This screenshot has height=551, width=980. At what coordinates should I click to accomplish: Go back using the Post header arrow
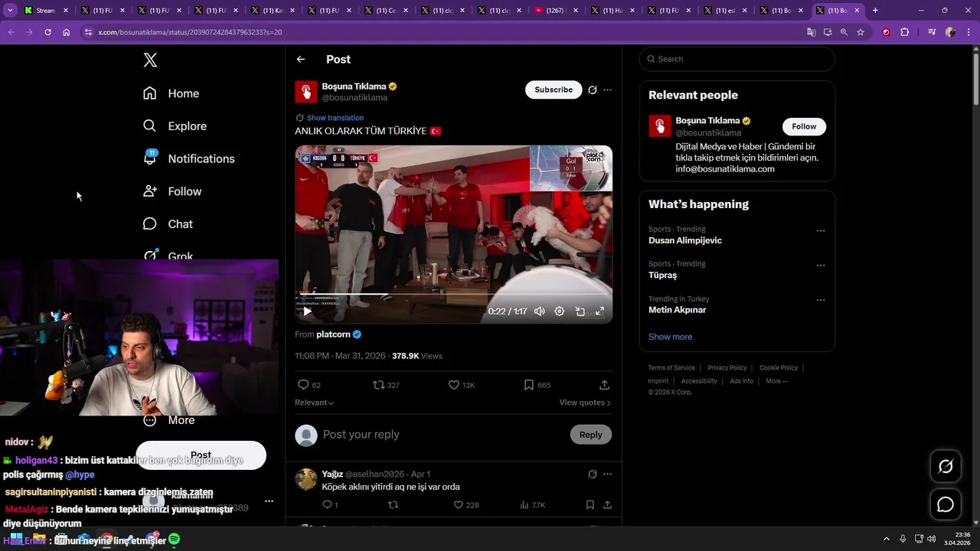click(301, 59)
